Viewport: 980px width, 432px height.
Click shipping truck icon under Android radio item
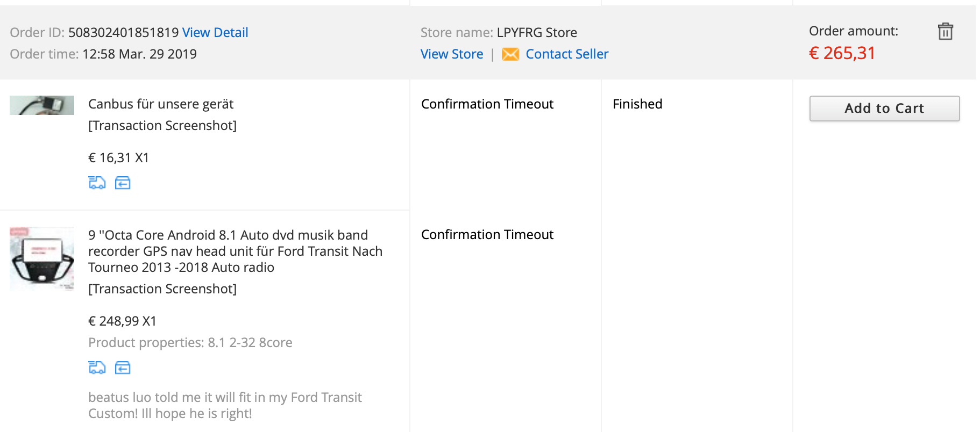point(97,368)
